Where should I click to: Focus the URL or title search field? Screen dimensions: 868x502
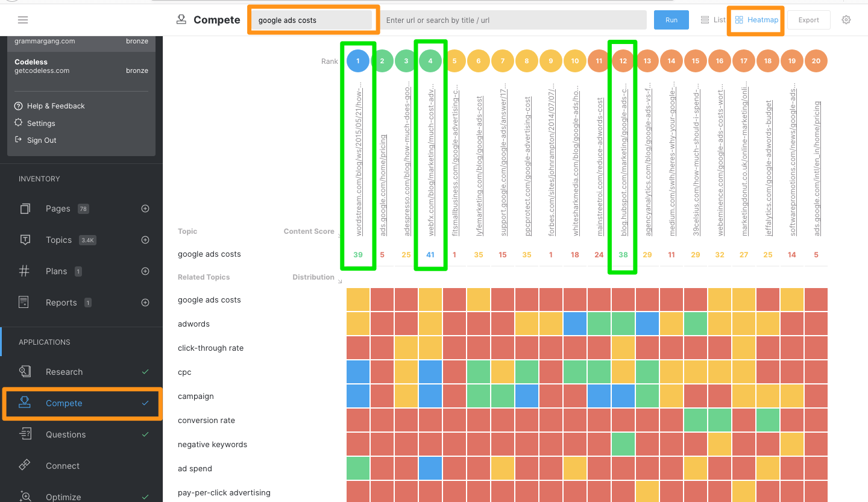pos(514,20)
